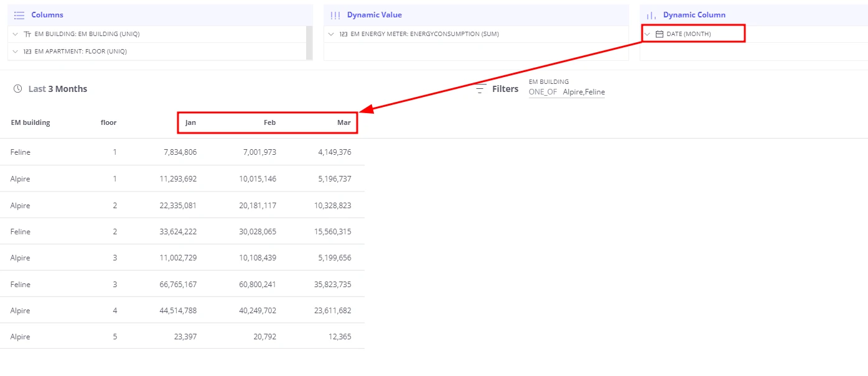This screenshot has height=376, width=868.
Task: Click Alpire in the 22,335,081 row
Action: [x=20, y=206]
